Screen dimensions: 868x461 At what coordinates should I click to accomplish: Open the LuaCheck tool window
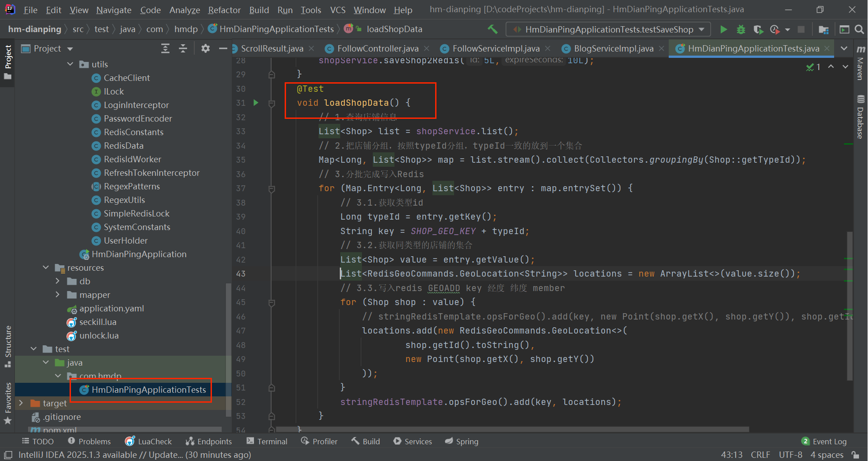click(149, 442)
